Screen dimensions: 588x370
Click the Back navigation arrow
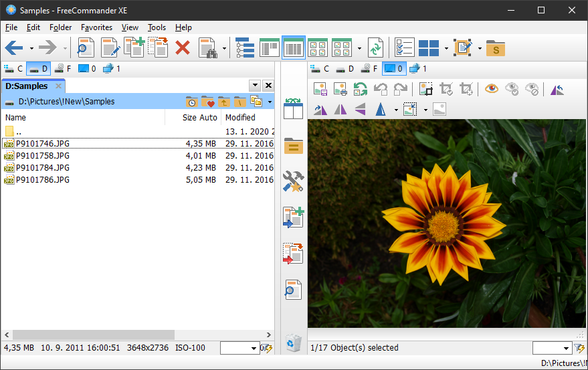click(x=14, y=48)
